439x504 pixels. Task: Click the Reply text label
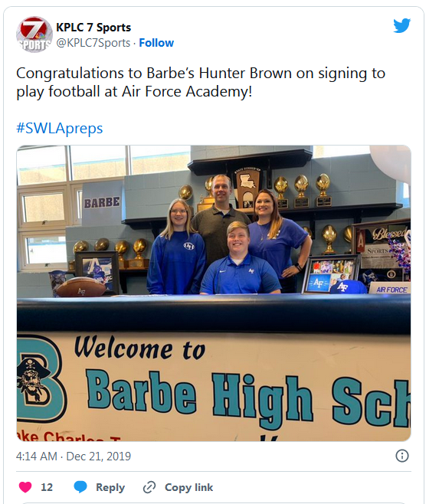pos(110,487)
